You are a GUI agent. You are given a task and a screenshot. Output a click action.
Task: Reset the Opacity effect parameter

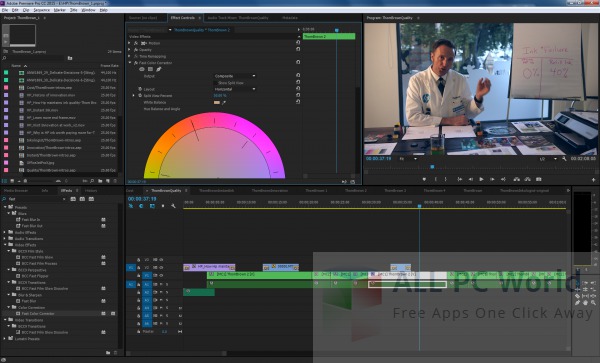tap(298, 49)
